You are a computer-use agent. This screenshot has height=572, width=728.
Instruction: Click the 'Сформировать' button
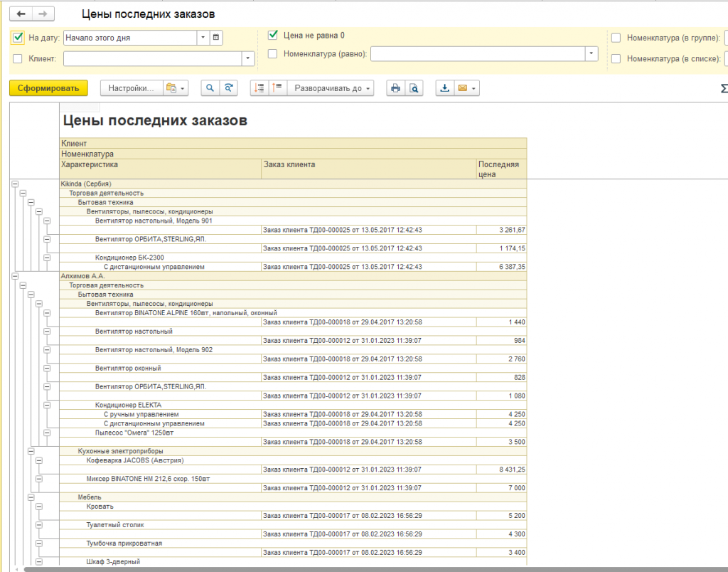coord(48,88)
